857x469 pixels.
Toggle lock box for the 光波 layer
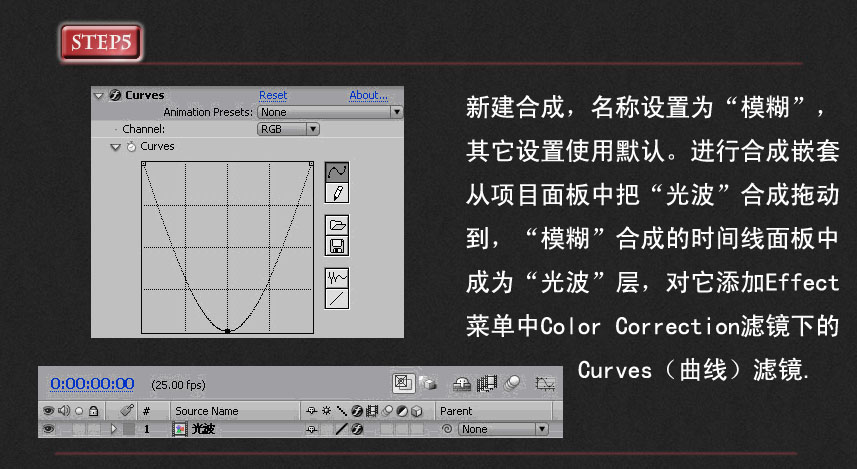click(93, 429)
